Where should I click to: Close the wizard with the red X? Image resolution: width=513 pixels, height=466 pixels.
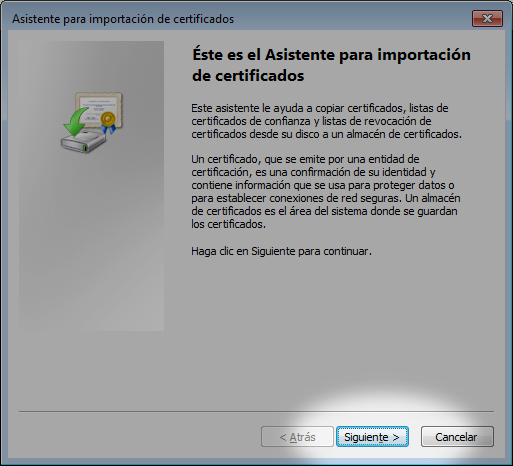coord(487,18)
